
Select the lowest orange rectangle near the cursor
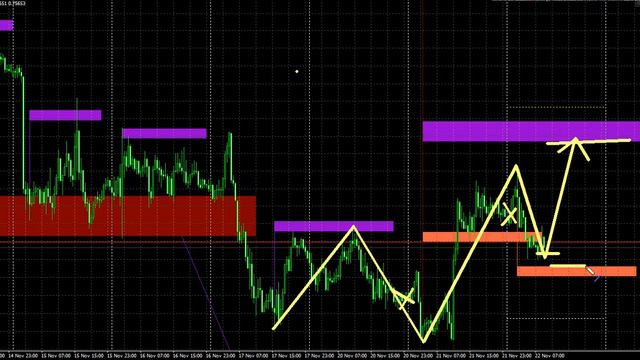pos(576,271)
